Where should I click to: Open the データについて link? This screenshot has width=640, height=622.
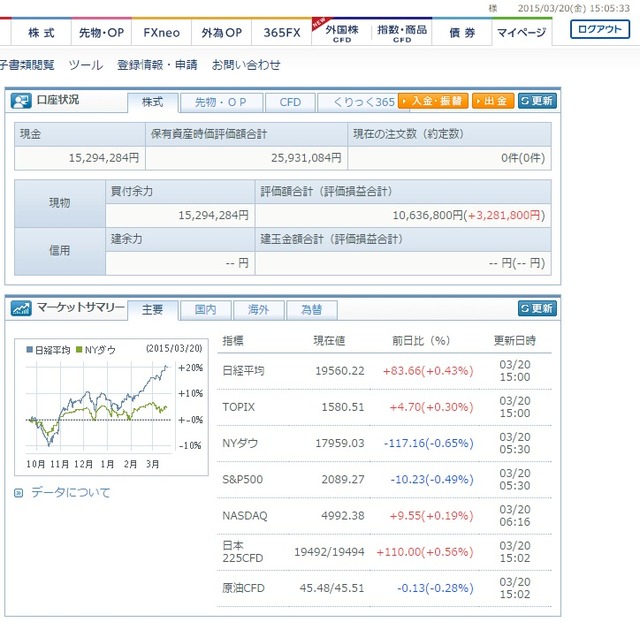[x=71, y=493]
